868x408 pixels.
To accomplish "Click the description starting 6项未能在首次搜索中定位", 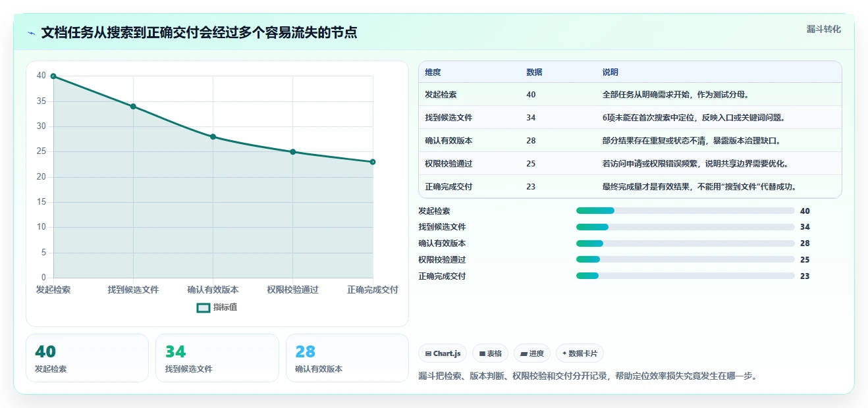I will [x=694, y=118].
